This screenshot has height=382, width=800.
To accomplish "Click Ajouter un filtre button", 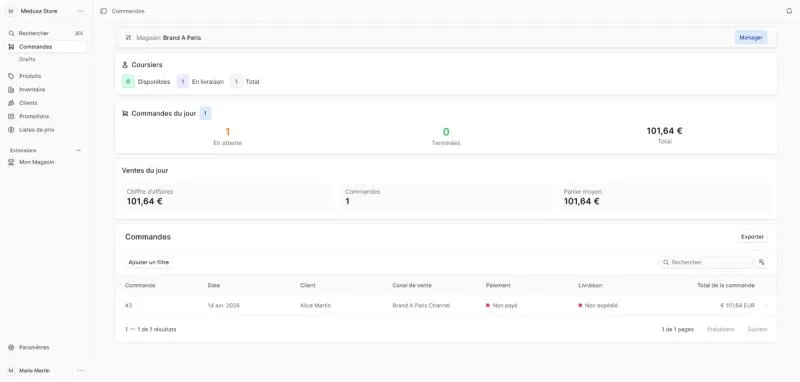I will 148,262.
